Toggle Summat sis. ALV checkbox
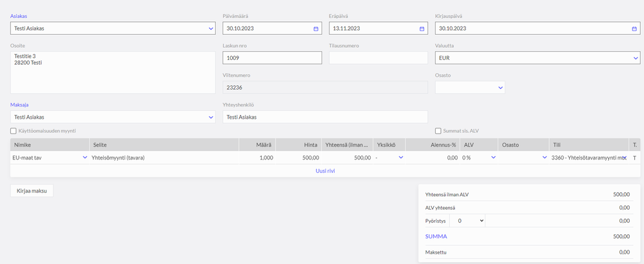Screen dimensions: 644x264 click(x=439, y=131)
